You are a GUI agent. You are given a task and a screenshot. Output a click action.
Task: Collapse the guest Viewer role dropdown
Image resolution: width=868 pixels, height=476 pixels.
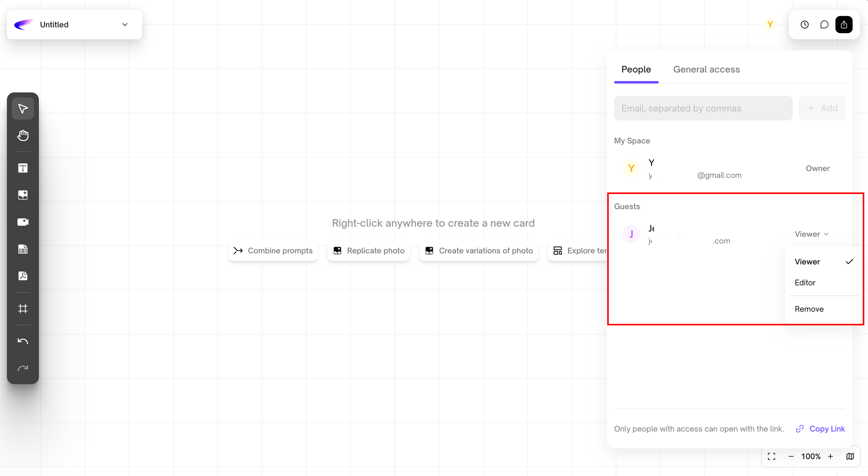pyautogui.click(x=811, y=234)
